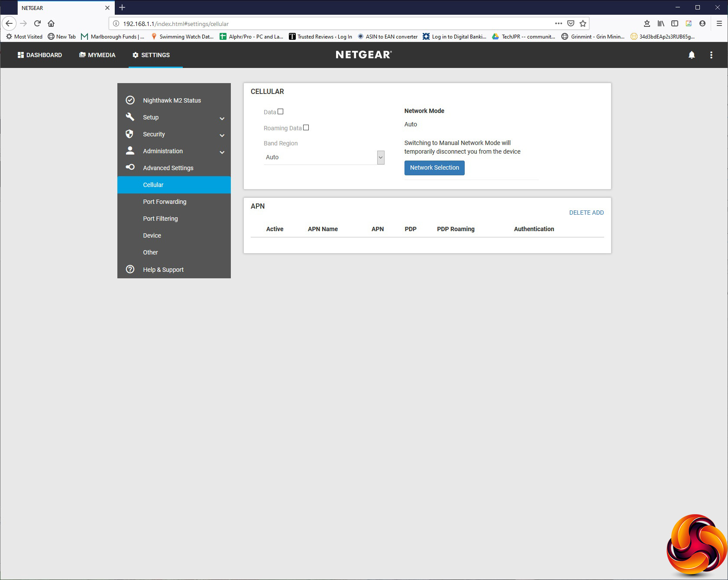
Task: Enable the Roaming Data checkbox
Action: coord(306,128)
